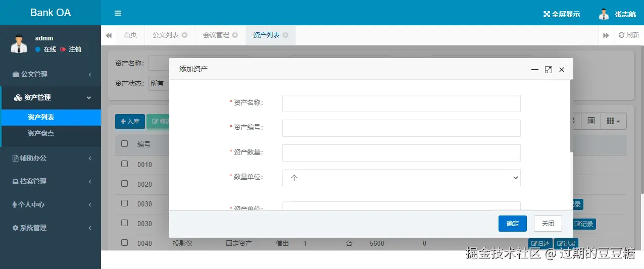644x269 pixels.
Task: Close the 会议管理 tab with its x icon
Action: pyautogui.click(x=235, y=35)
